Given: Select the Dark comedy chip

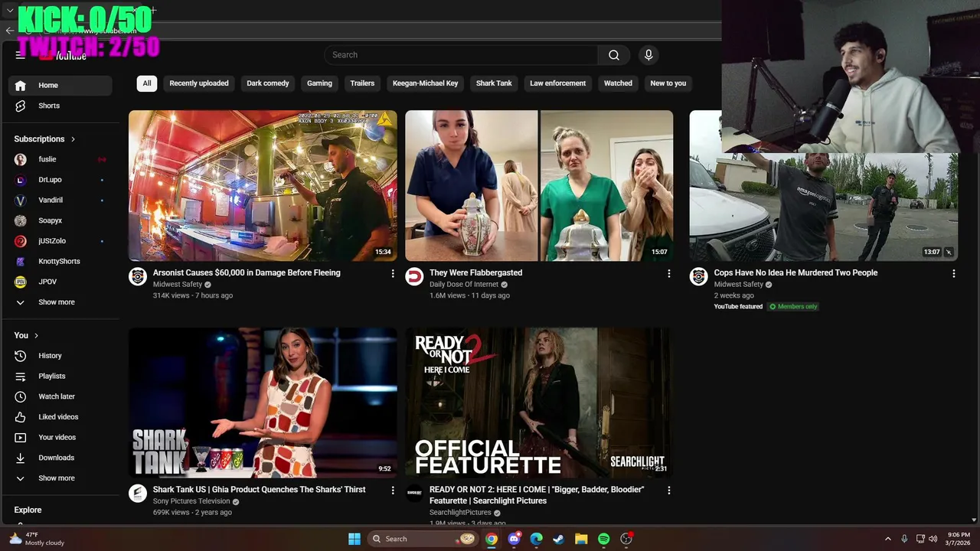Looking at the screenshot, I should click(268, 83).
